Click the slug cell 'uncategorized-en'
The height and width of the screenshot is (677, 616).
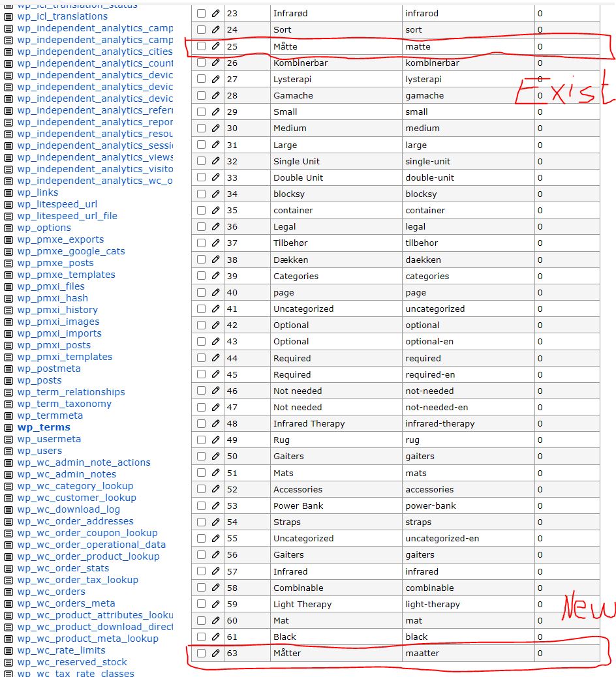point(469,539)
